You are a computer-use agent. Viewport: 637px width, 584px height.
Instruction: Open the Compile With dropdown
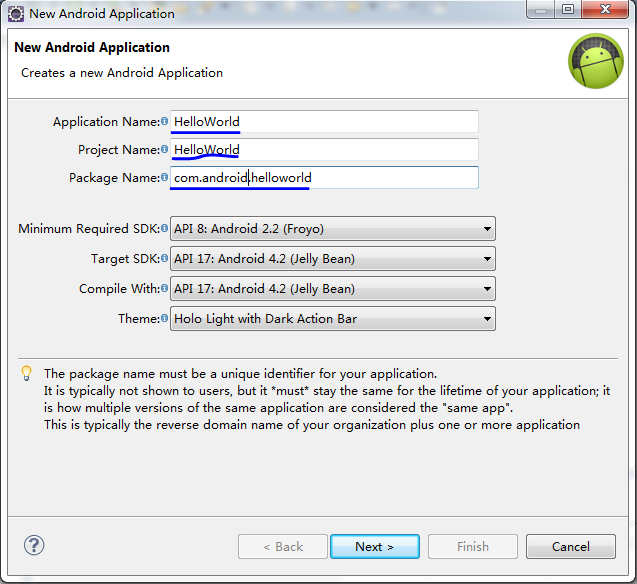pos(333,289)
